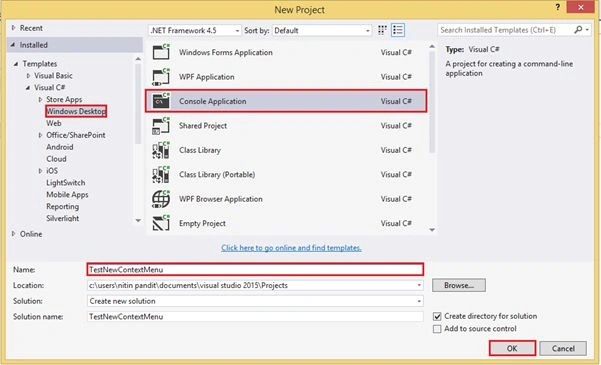Click tree panel scrollbar up arrow
Image resolution: width=601 pixels, height=365 pixels.
pyautogui.click(x=138, y=59)
